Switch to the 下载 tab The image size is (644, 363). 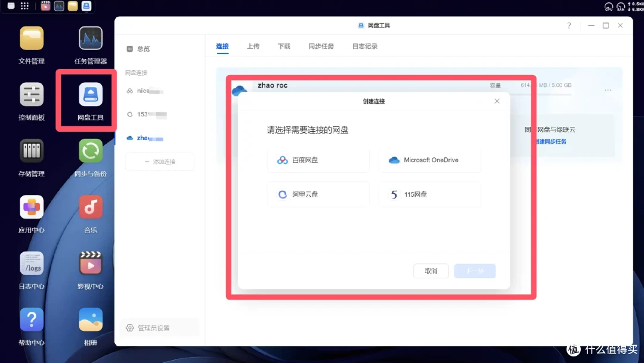(284, 46)
